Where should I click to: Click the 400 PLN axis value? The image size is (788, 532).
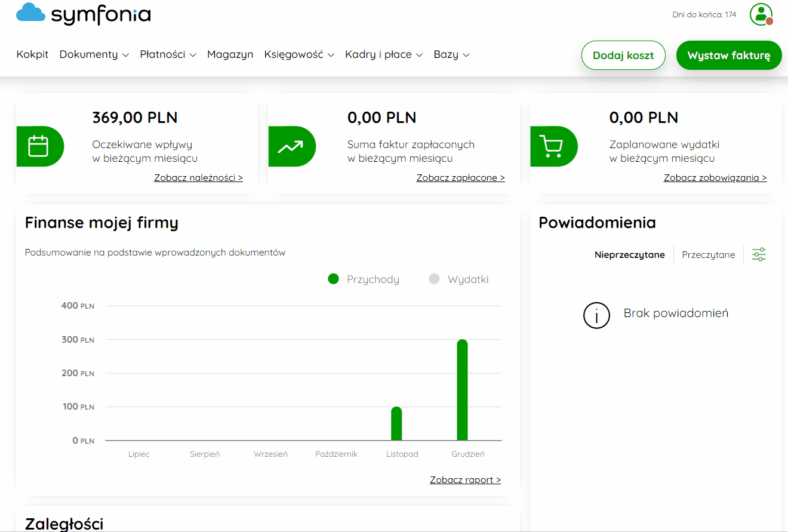[x=78, y=306]
